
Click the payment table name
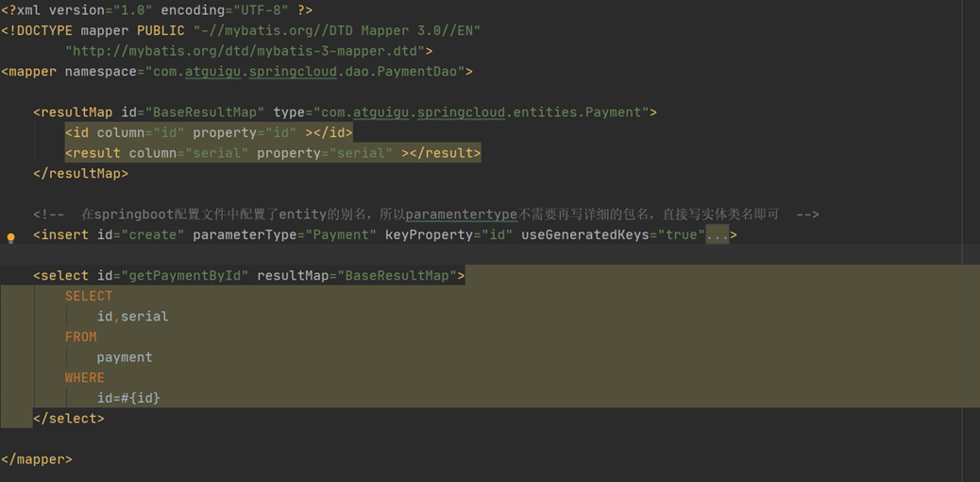[x=125, y=357]
